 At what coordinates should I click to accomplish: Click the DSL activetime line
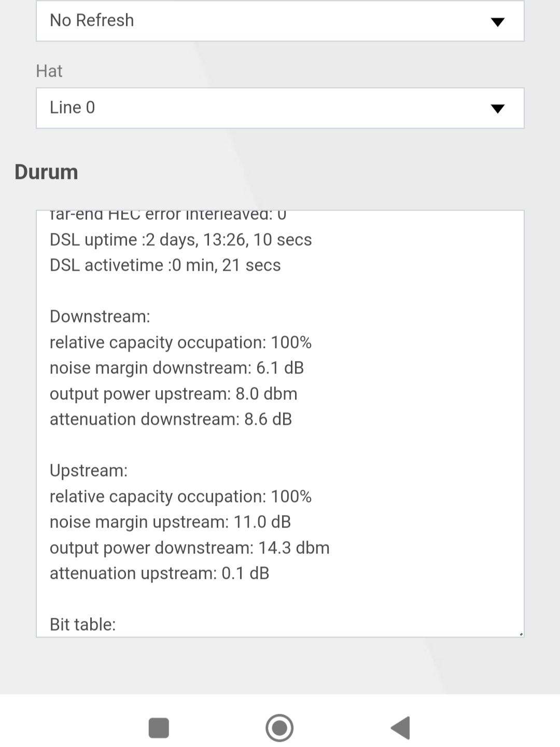(165, 265)
